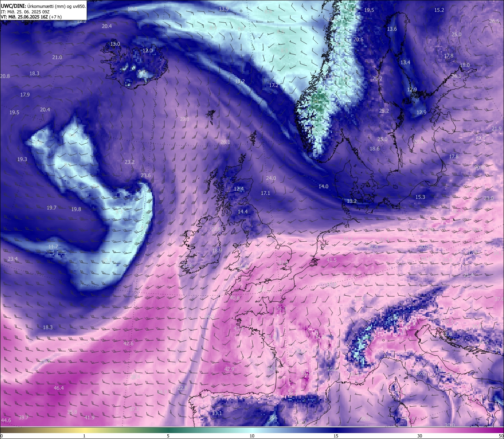
Task: Click the value 15.3 over the southern Baltic
Action: (x=420, y=197)
